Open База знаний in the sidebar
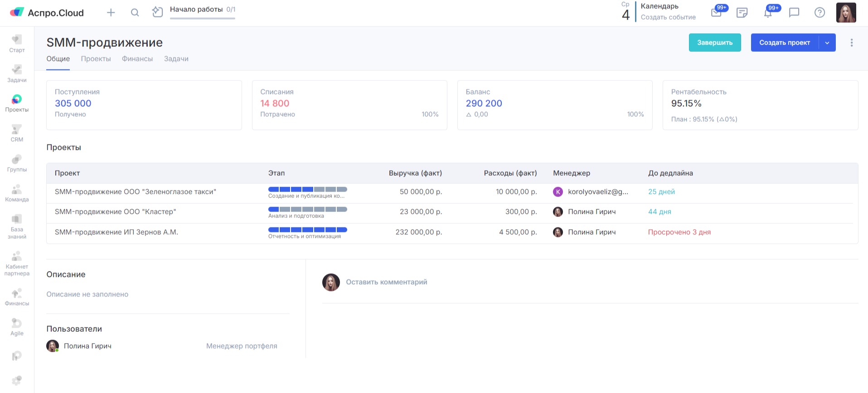This screenshot has width=868, height=393. (x=17, y=226)
